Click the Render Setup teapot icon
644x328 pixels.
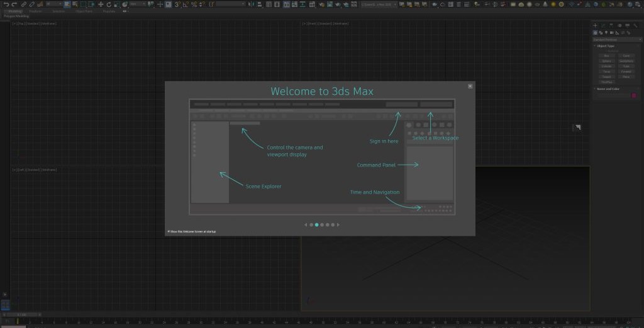[x=321, y=4]
